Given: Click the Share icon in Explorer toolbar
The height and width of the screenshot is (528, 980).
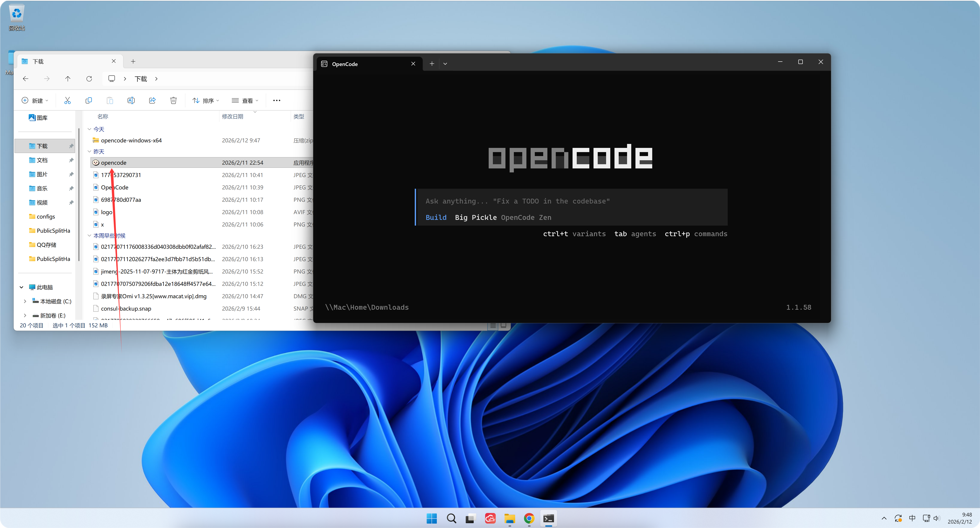Looking at the screenshot, I should [x=152, y=100].
